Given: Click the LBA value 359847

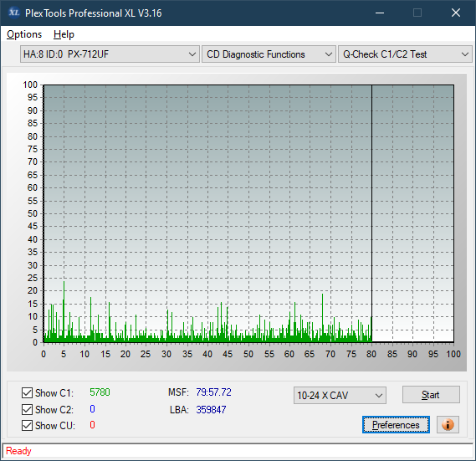Looking at the screenshot, I should (211, 410).
